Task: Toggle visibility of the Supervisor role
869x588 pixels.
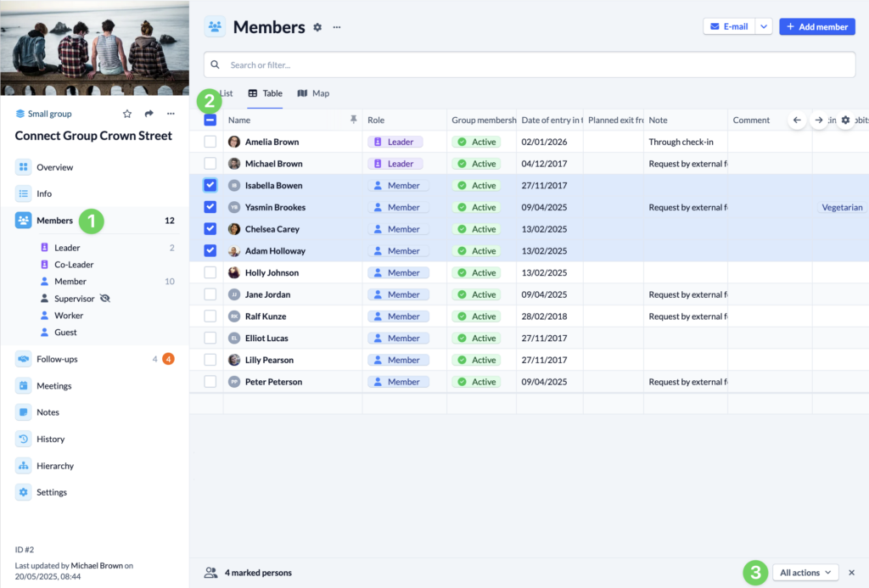Action: coord(107,298)
